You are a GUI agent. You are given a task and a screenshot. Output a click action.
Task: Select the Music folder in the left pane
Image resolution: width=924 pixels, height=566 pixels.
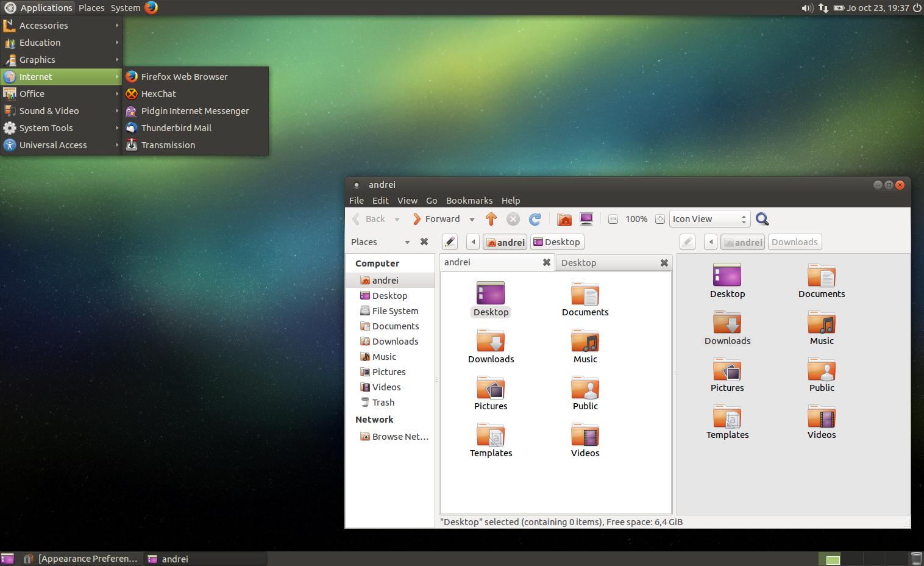pyautogui.click(x=585, y=347)
